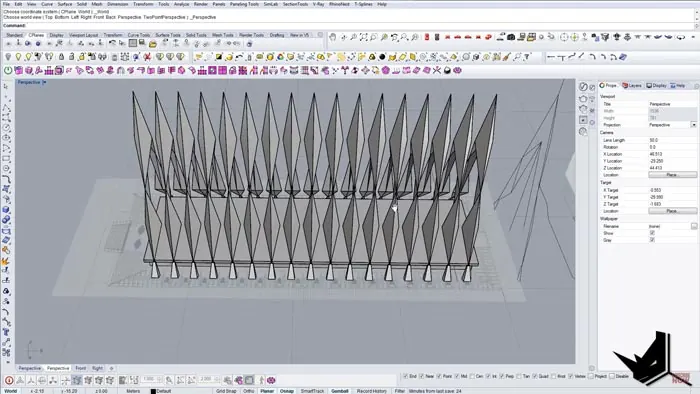
Task: Click the dimmed lightbulb Hide objects icon
Action: 8,57
